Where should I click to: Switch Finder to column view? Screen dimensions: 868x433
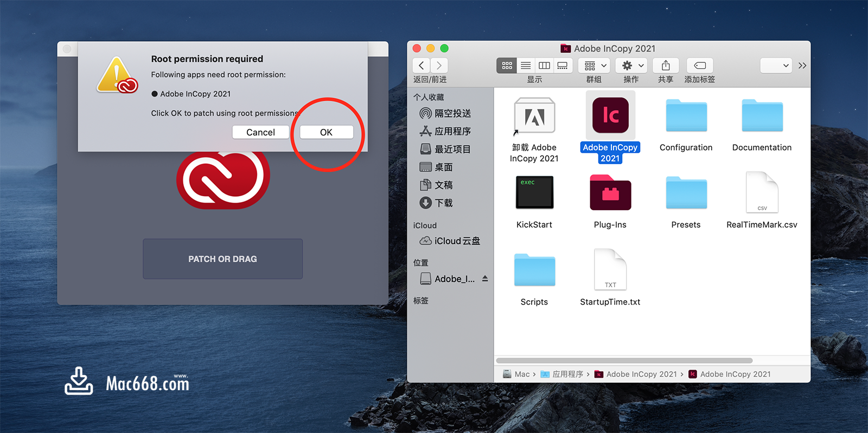(544, 66)
